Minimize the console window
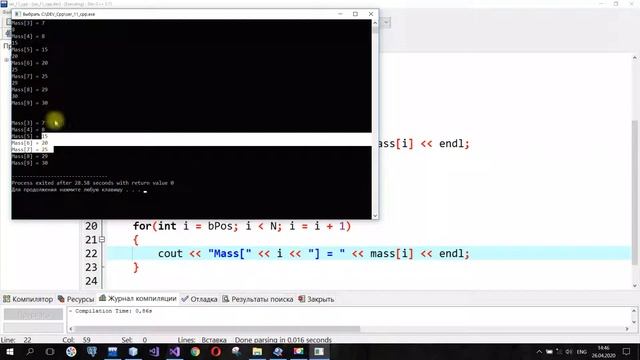640x360 pixels. [340, 14]
